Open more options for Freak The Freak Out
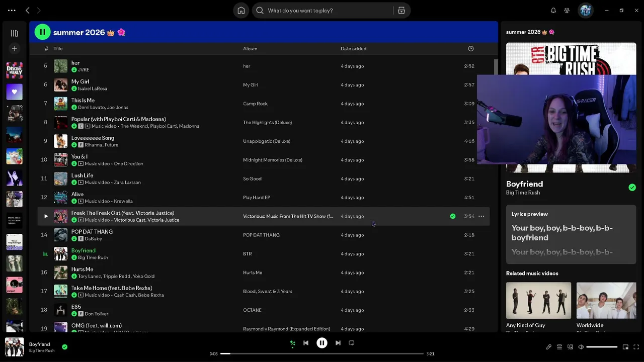This screenshot has height=362, width=644. (x=481, y=216)
